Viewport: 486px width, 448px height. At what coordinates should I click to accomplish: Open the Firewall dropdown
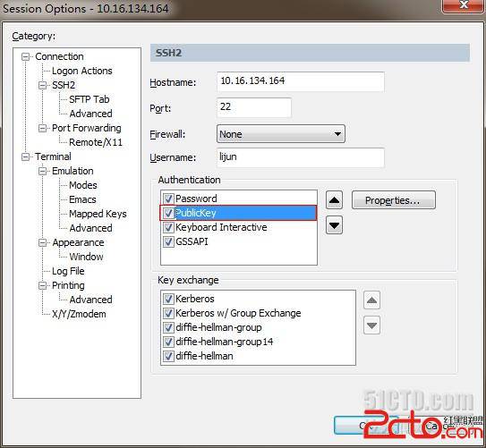(281, 134)
